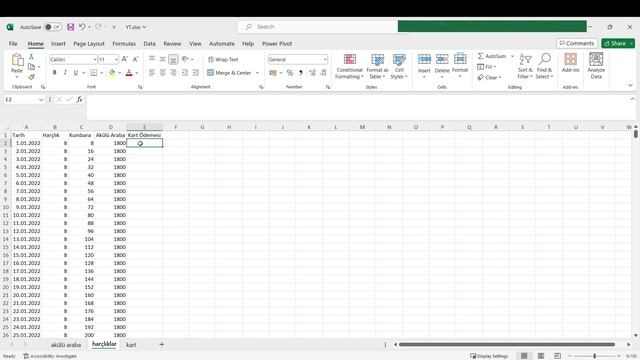Switch to the Formulas tab
The height and width of the screenshot is (360, 640).
pyautogui.click(x=124, y=44)
